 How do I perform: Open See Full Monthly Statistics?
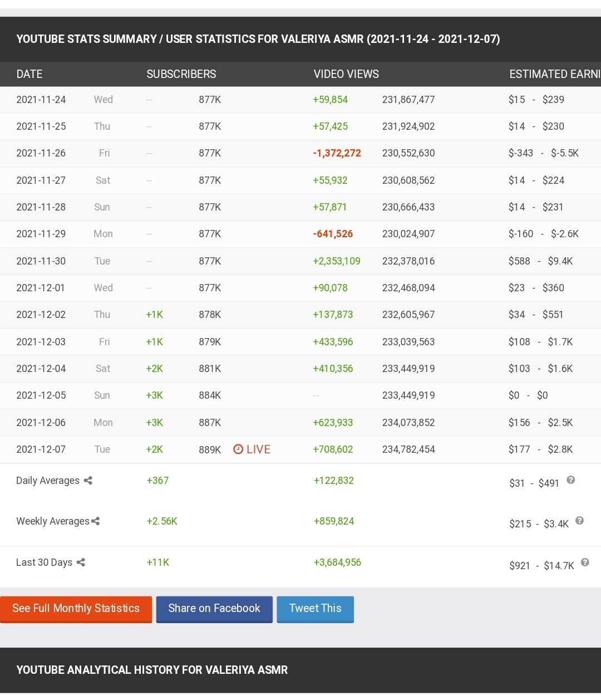click(76, 609)
